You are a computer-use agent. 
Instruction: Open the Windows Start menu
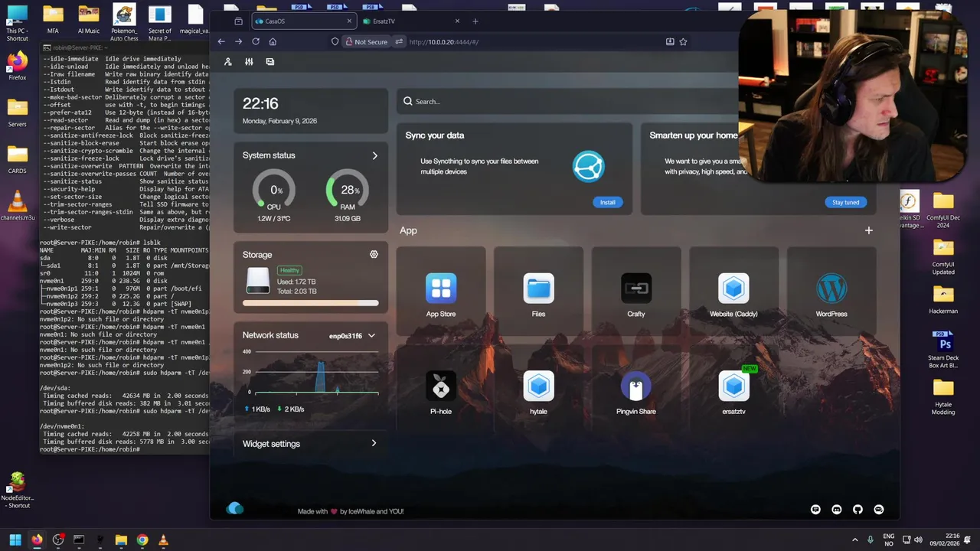click(15, 540)
